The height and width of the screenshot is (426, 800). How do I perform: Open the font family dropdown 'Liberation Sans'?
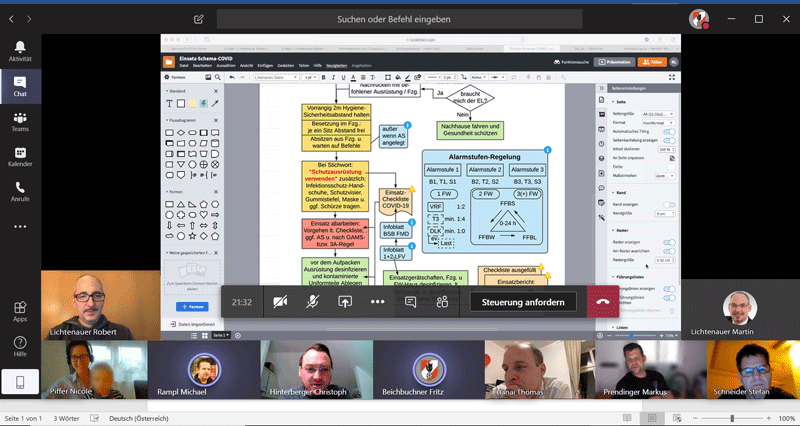[x=276, y=78]
